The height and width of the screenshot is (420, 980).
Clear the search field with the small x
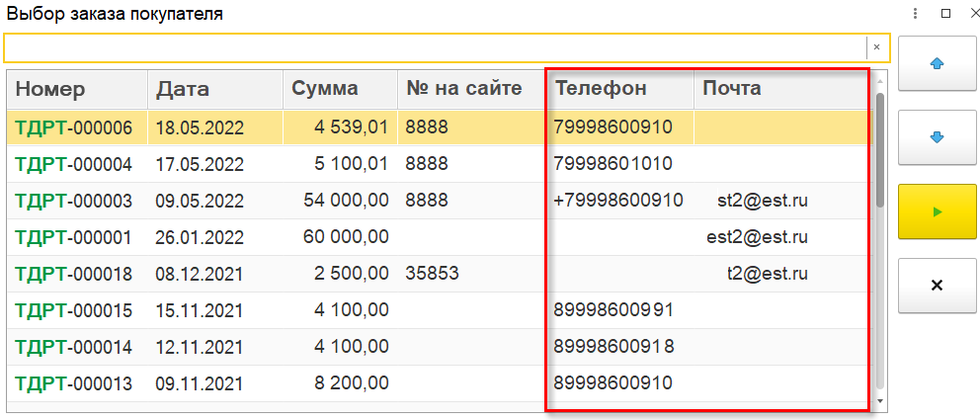(x=876, y=46)
